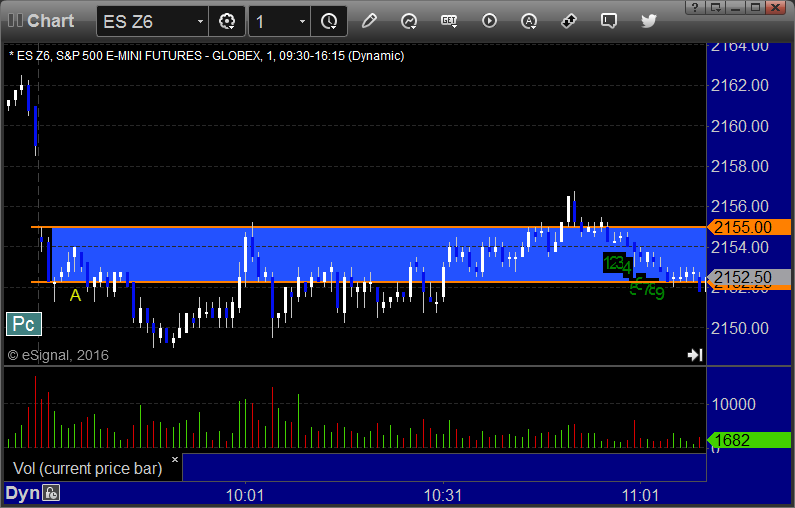The height and width of the screenshot is (508, 795).
Task: Click the 2162.00 price axis label
Action: 740,85
